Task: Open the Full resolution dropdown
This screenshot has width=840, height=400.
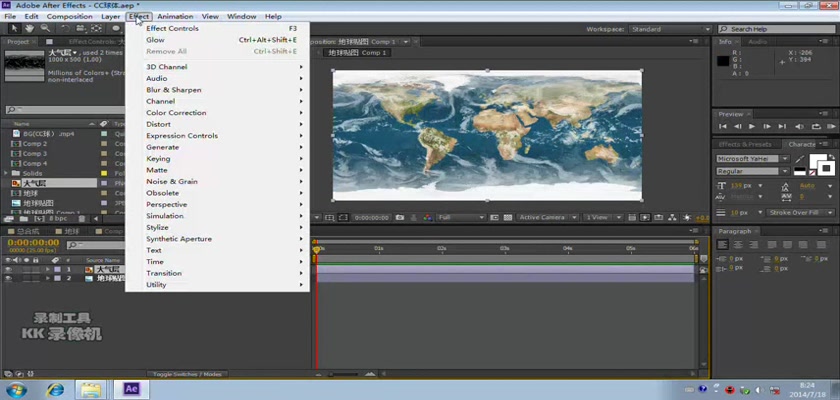Action: [461, 217]
